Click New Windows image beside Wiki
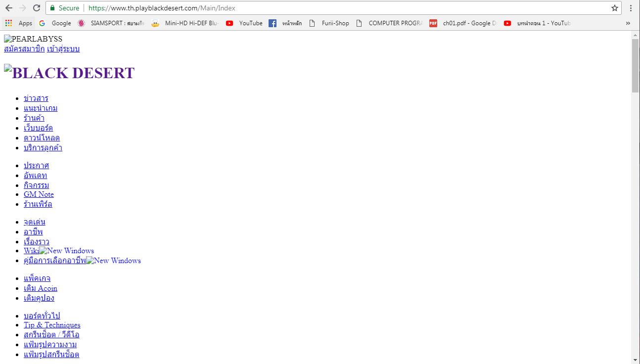The image size is (640, 364). coord(67,251)
